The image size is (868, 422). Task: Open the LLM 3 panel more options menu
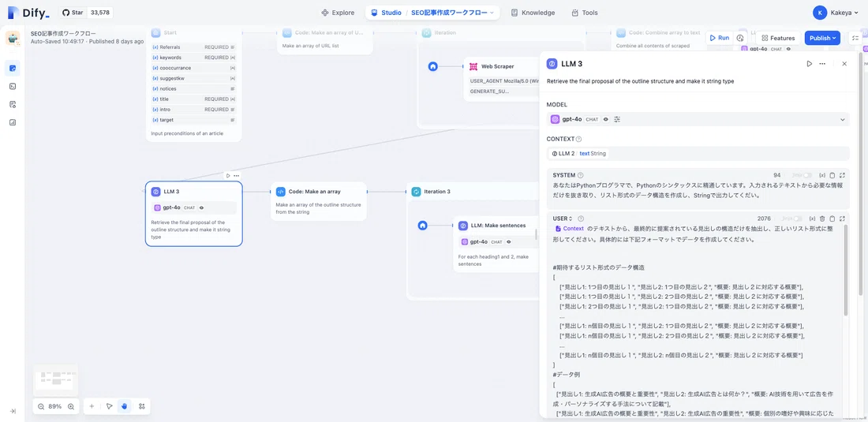click(822, 64)
